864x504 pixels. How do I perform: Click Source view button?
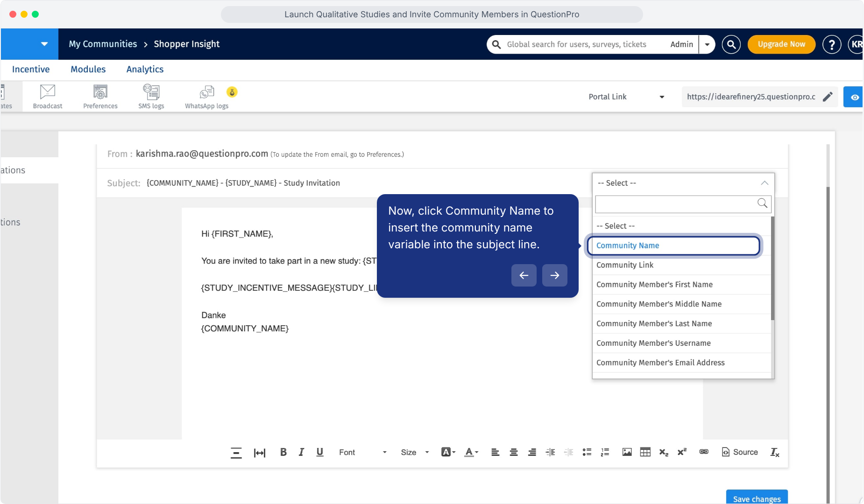[x=740, y=452]
